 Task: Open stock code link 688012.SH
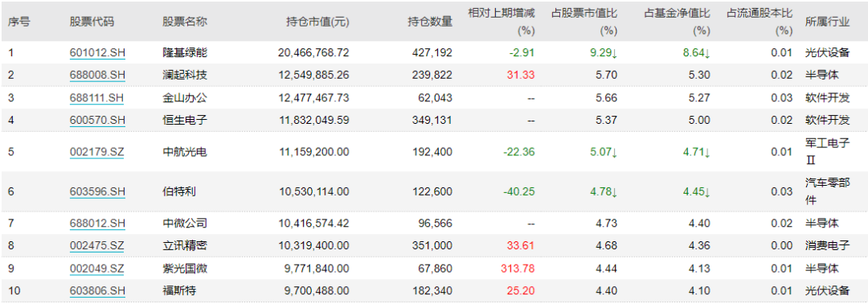click(97, 223)
